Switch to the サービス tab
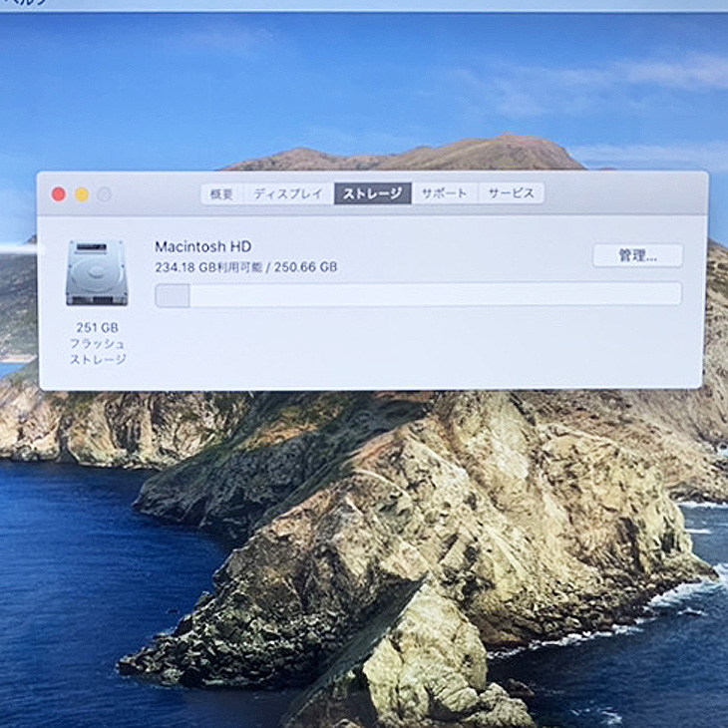This screenshot has height=728, width=728. tap(512, 193)
